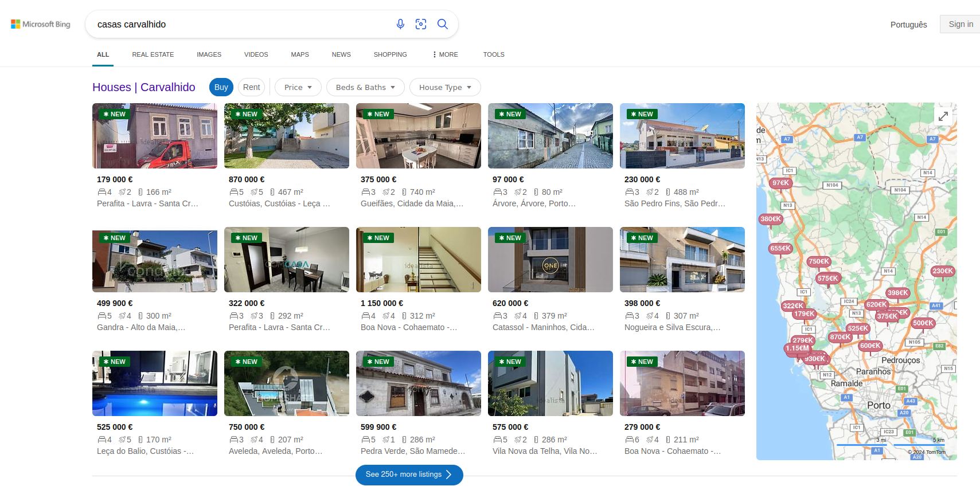This screenshot has height=494, width=980.
Task: Expand the Beds & Baths dropdown
Action: 365,87
